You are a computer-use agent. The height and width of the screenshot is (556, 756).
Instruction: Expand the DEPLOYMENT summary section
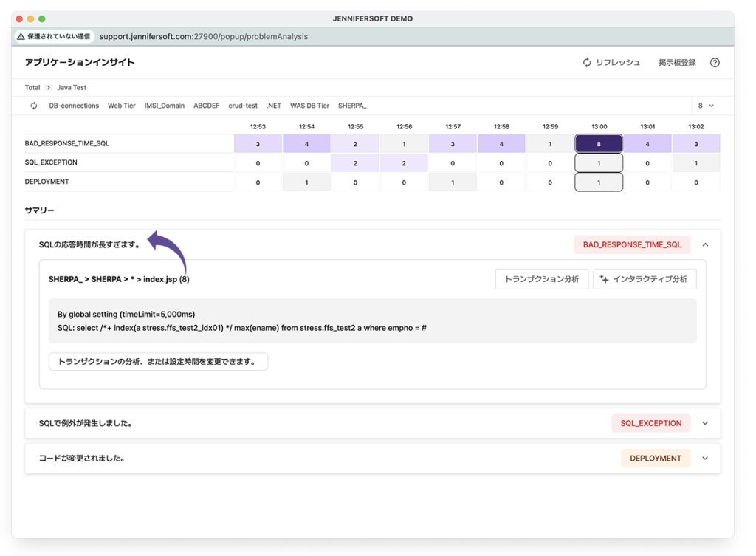coord(705,458)
